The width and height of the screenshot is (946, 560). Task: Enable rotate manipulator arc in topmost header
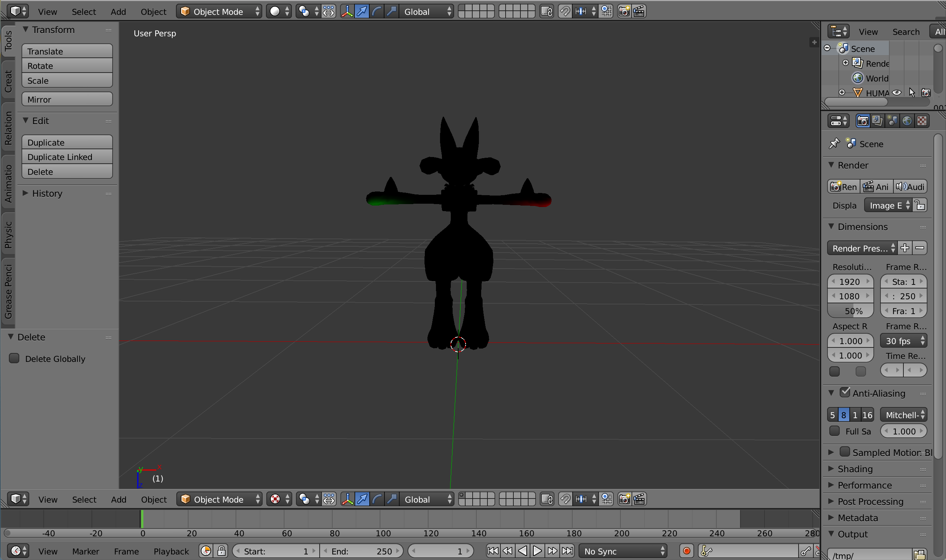tap(377, 11)
